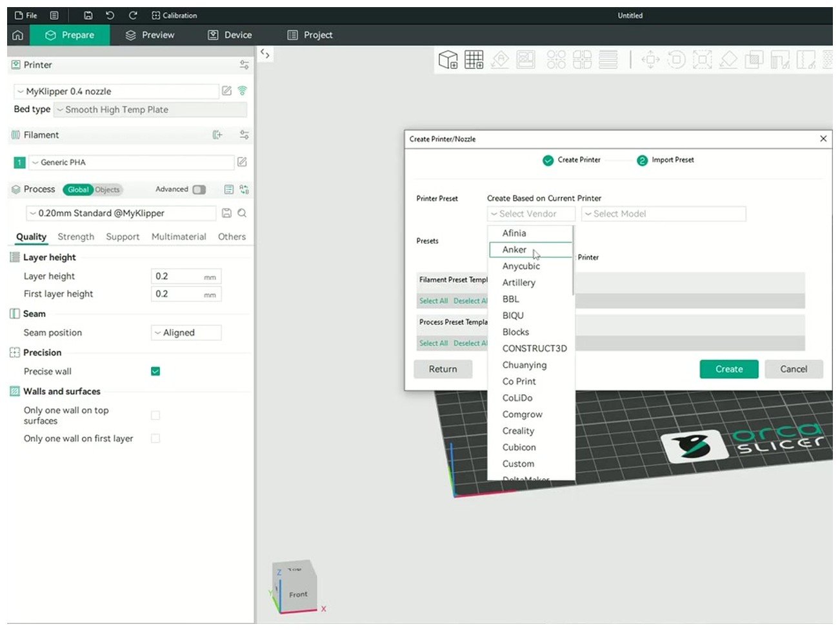The width and height of the screenshot is (840, 631).
Task: Open the Calibration menu
Action: 174,15
